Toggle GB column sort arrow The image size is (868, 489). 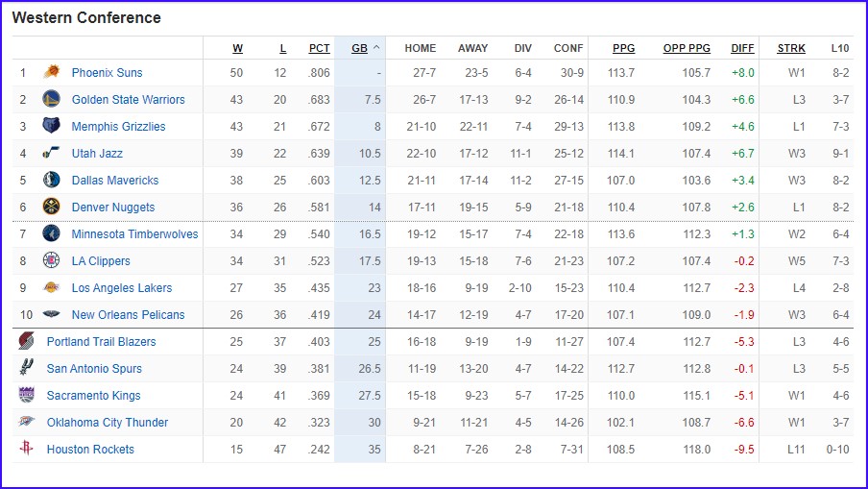click(376, 48)
